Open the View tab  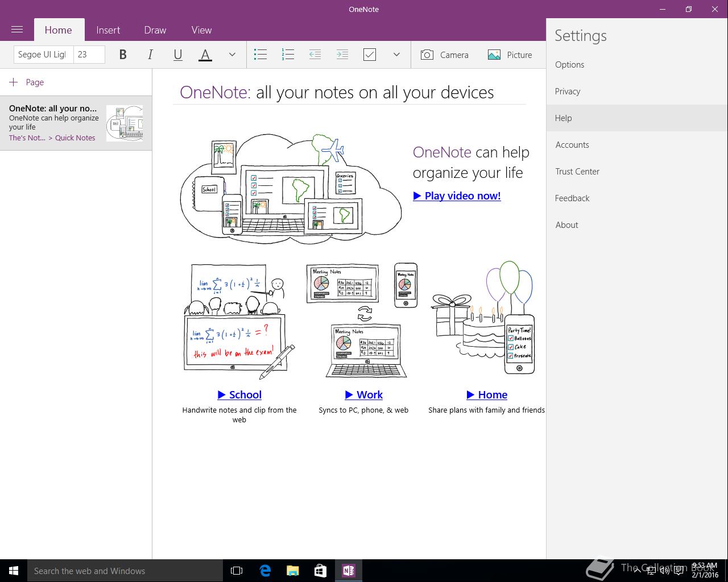[201, 30]
